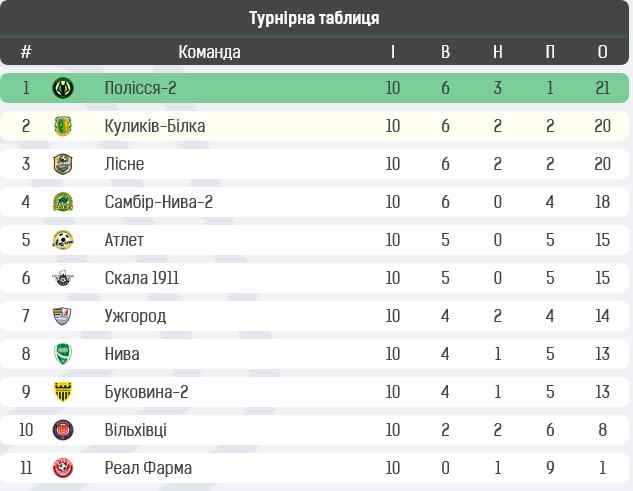Click the Скала 1911 club crest
Image resolution: width=633 pixels, height=491 pixels.
tap(63, 278)
